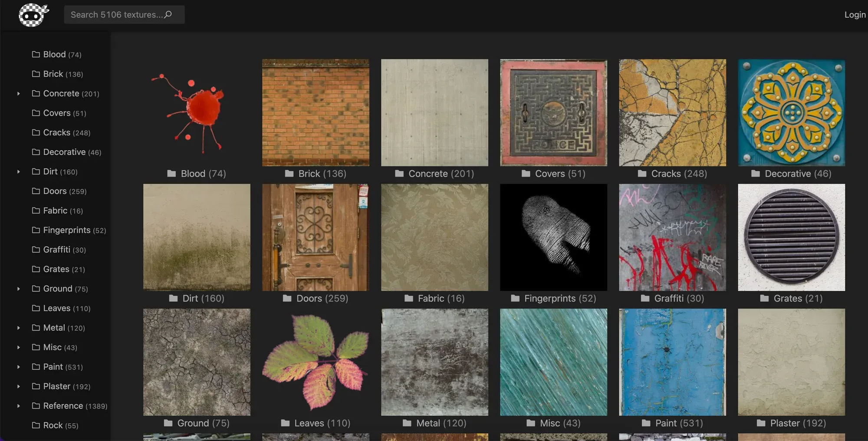
Task: Click the folder icon under the Covers thumbnail
Action: [x=526, y=174]
